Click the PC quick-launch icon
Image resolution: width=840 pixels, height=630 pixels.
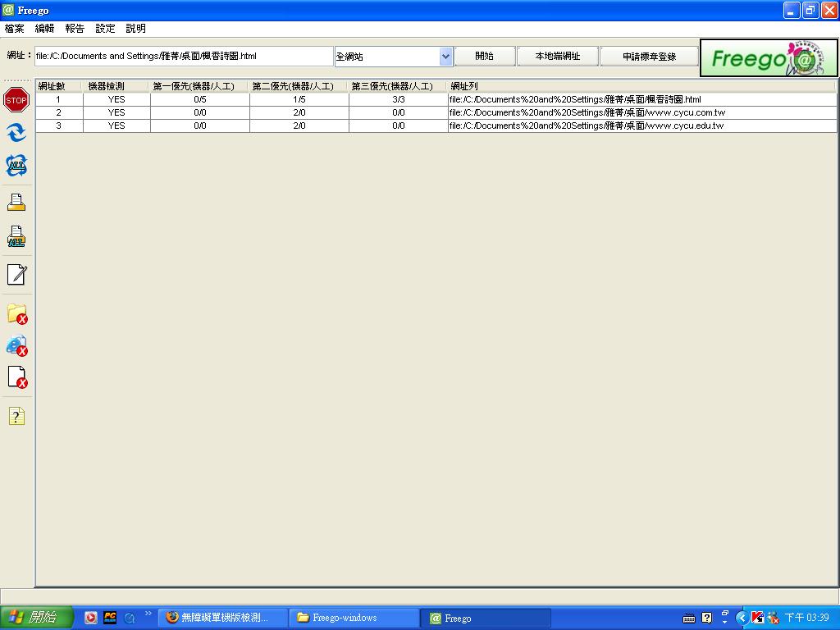(x=110, y=618)
